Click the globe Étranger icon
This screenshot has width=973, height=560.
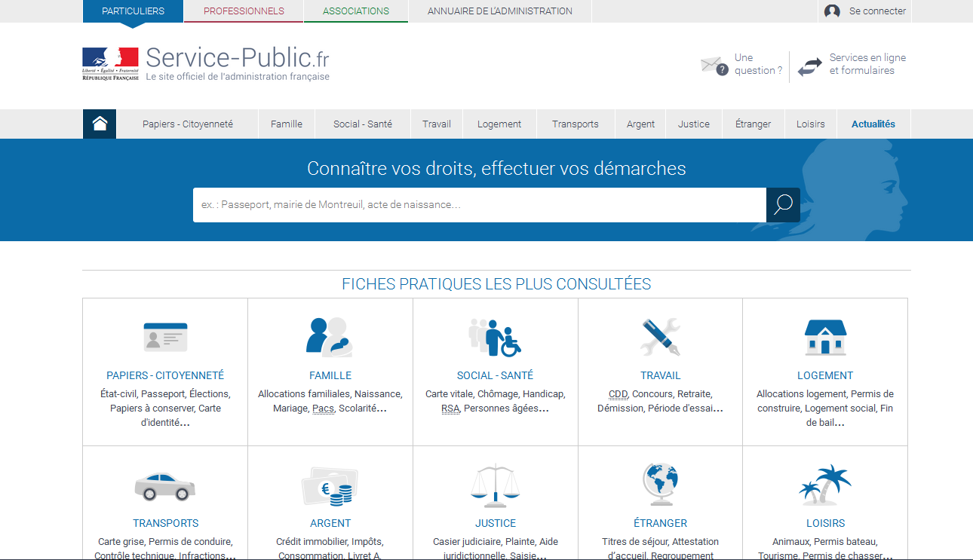[660, 485]
